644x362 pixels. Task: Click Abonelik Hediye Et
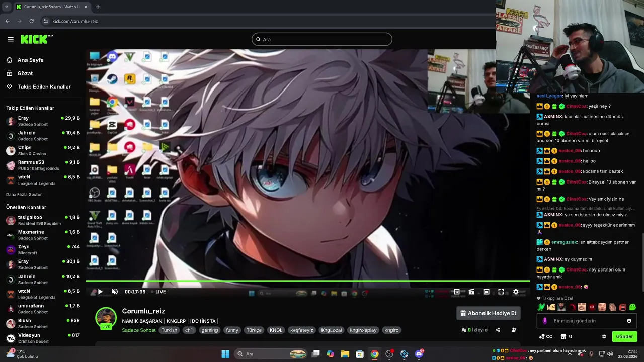click(488, 313)
